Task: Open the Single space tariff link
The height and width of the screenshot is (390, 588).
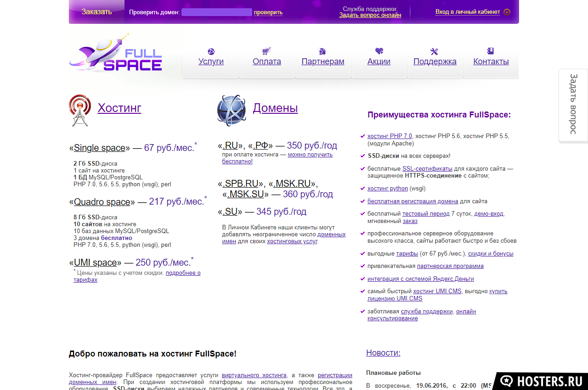Action: [x=100, y=148]
